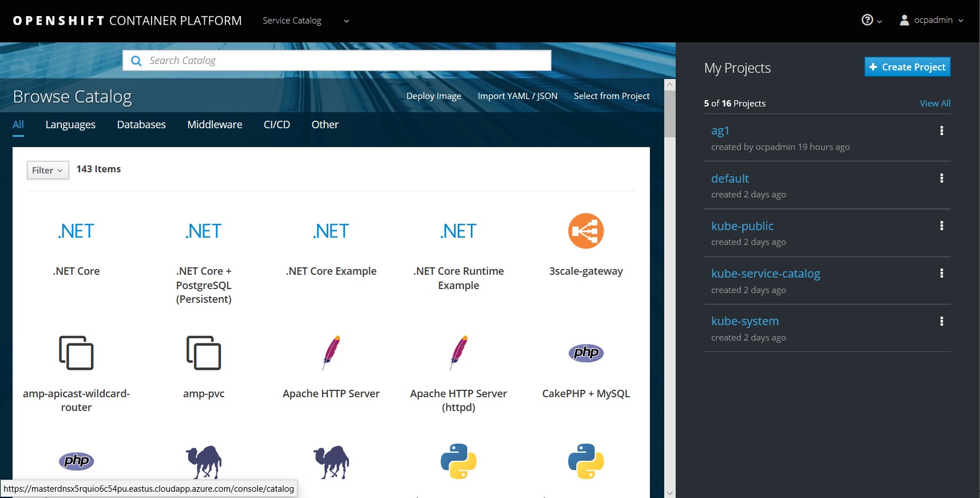980x498 pixels.
Task: Switch to the Other tab
Action: pyautogui.click(x=325, y=124)
